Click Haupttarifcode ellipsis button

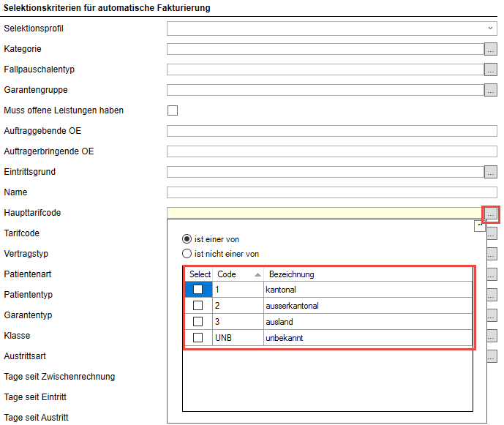490,214
